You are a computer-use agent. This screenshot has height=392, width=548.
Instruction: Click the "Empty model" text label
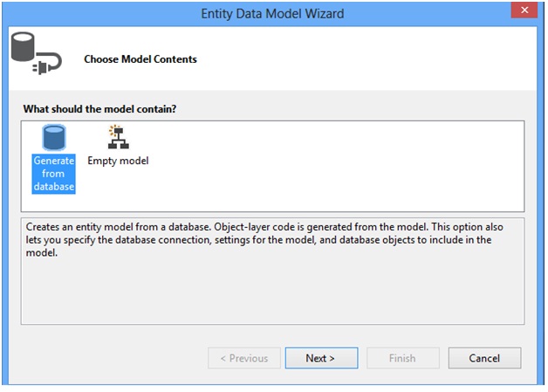tap(118, 161)
